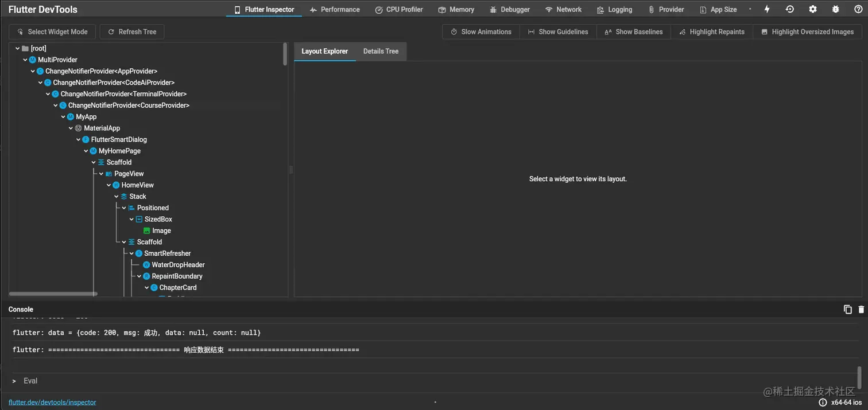Open the help question mark icon
The image size is (868, 410).
(858, 9)
